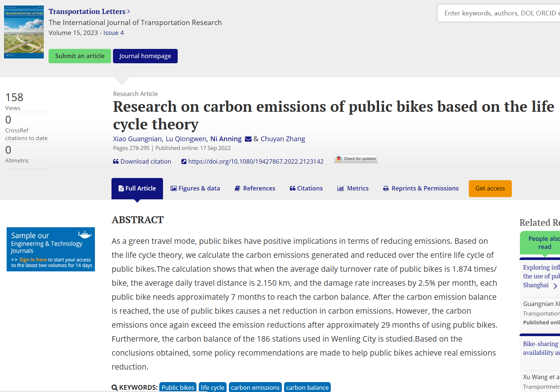This screenshot has height=392, width=560.
Task: Click the Transportation Letters journal cover thumbnail
Action: pyautogui.click(x=24, y=32)
